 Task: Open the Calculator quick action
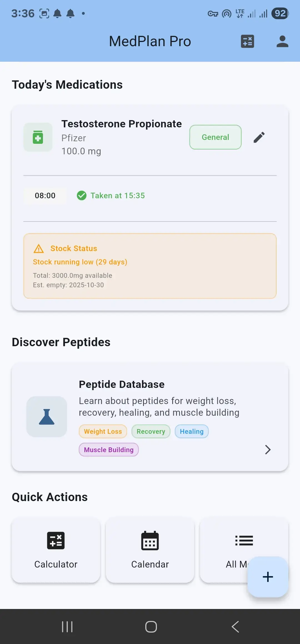(x=56, y=550)
